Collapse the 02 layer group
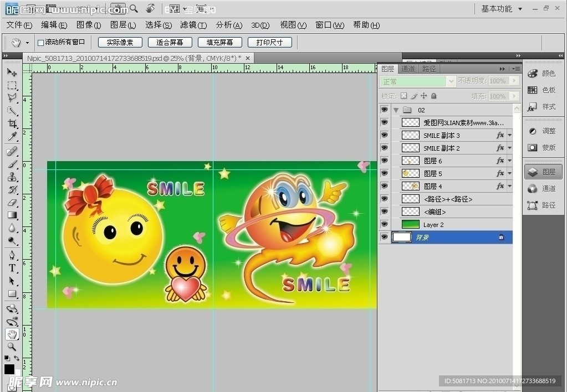 (x=396, y=110)
